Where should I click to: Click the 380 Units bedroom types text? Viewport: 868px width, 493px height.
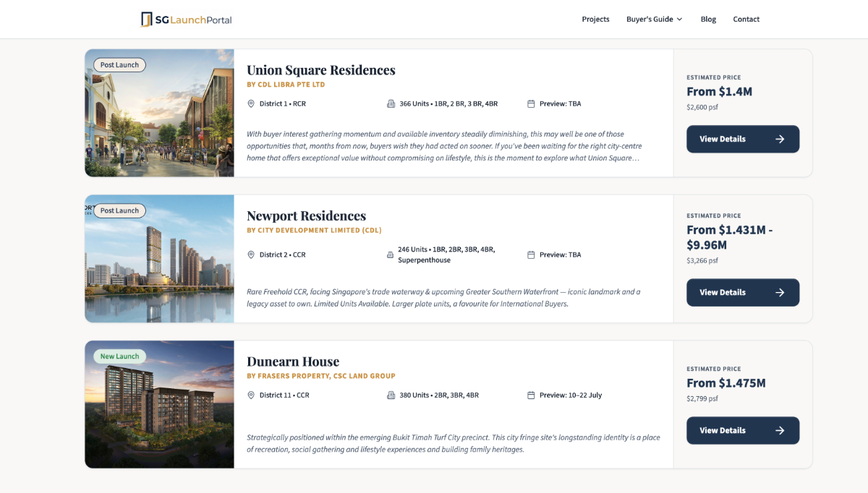coord(439,395)
